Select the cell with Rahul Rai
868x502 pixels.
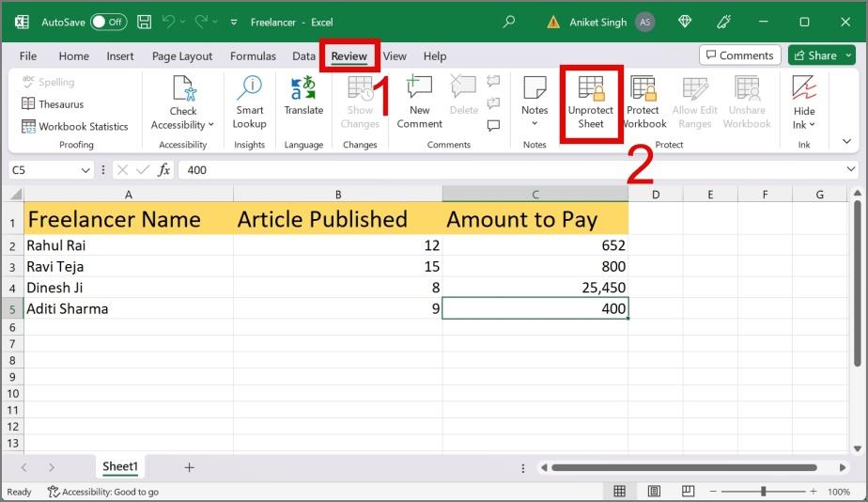point(129,245)
